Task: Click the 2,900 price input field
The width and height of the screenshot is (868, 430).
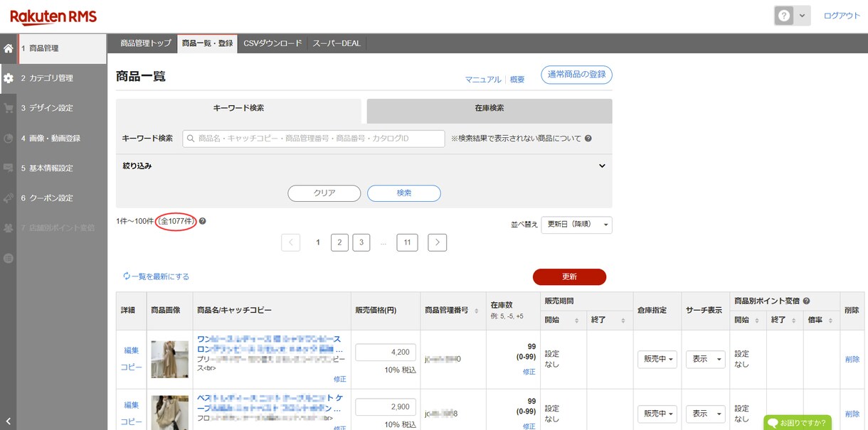Action: pyautogui.click(x=386, y=407)
